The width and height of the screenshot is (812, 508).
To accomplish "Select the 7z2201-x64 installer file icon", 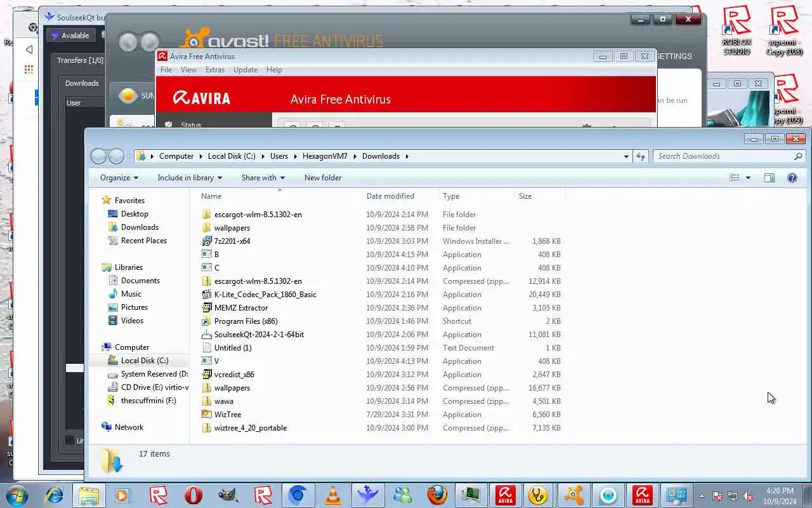I will 207,241.
